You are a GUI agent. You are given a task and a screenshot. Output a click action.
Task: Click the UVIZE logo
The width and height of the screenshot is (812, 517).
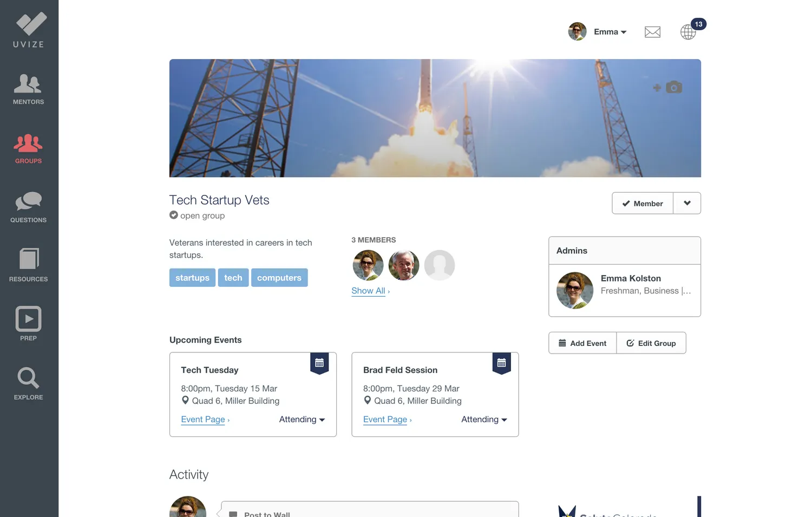click(29, 30)
